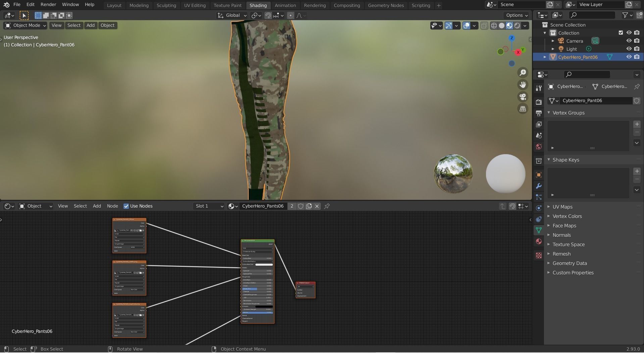644x353 pixels.
Task: Open the Physics properties tab icon
Action: [539, 208]
